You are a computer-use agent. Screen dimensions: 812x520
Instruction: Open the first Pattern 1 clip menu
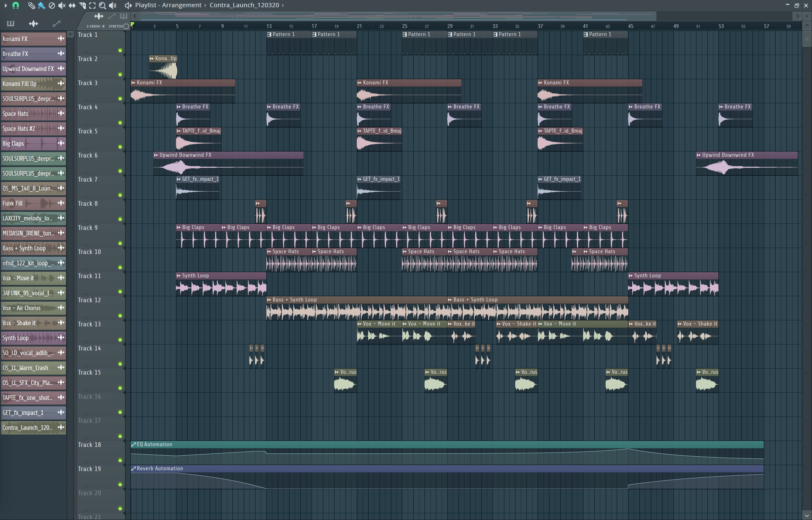(269, 34)
